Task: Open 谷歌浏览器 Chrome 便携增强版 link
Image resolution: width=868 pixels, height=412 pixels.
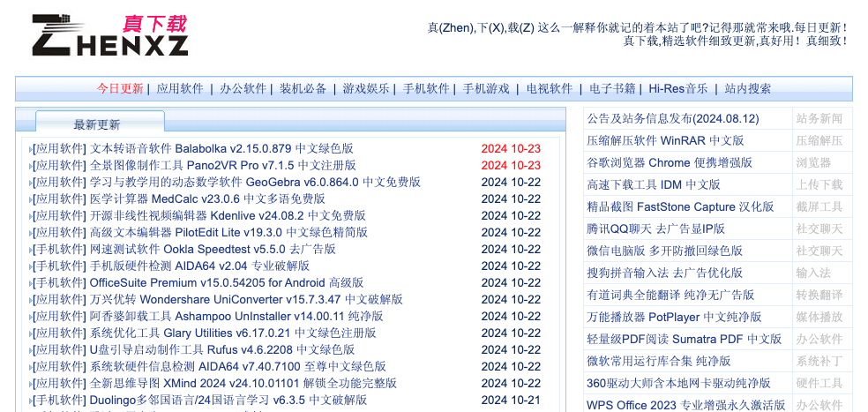Action: tap(670, 163)
